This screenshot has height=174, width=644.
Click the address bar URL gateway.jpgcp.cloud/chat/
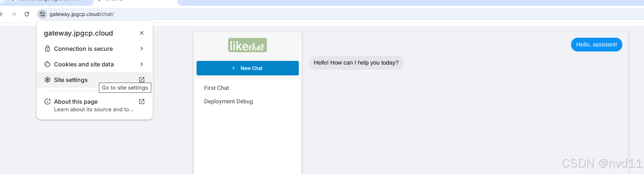pyautogui.click(x=82, y=14)
